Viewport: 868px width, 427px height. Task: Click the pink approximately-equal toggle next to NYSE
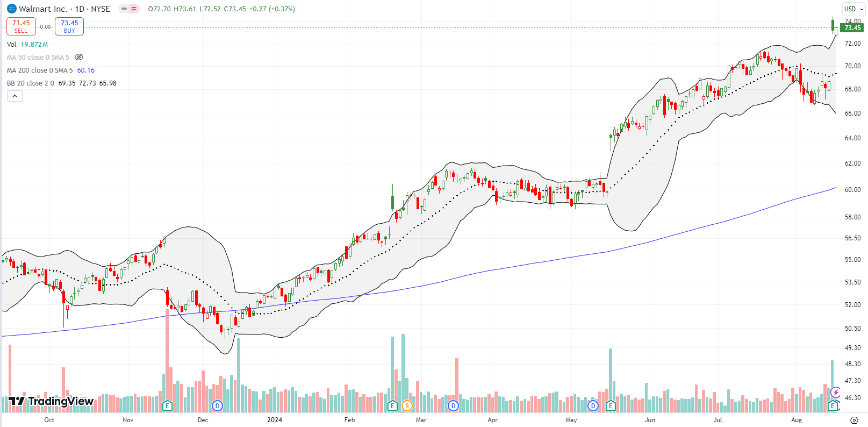pos(134,9)
